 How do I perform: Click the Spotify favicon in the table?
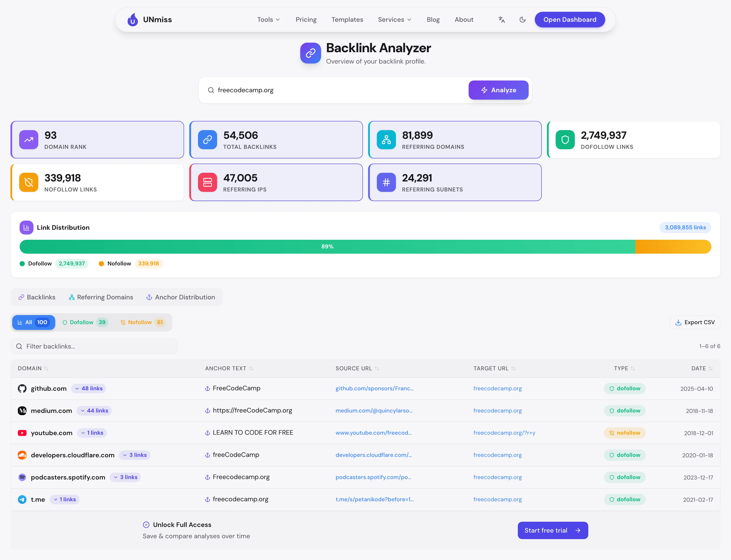(x=22, y=477)
